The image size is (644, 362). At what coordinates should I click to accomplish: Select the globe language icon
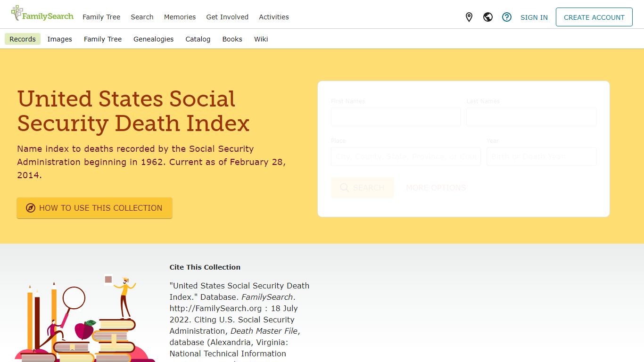[x=488, y=17]
